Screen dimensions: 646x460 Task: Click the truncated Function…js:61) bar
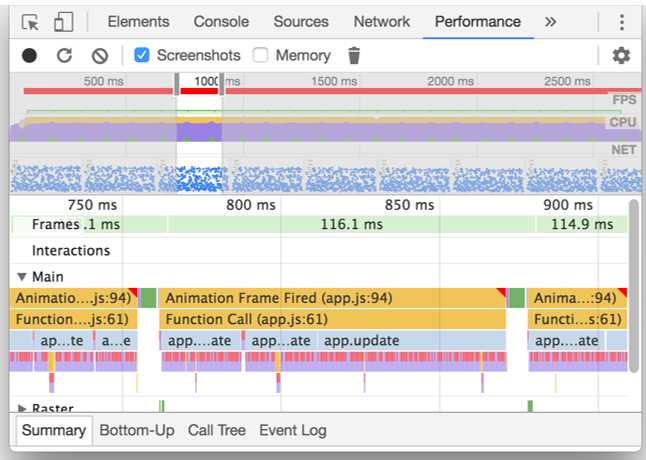(x=73, y=319)
